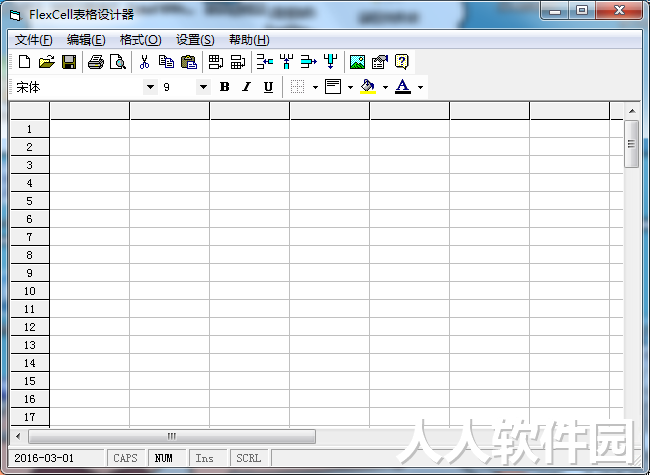The height and width of the screenshot is (475, 650).
Task: Copy selection using copy icon
Action: pos(166,62)
